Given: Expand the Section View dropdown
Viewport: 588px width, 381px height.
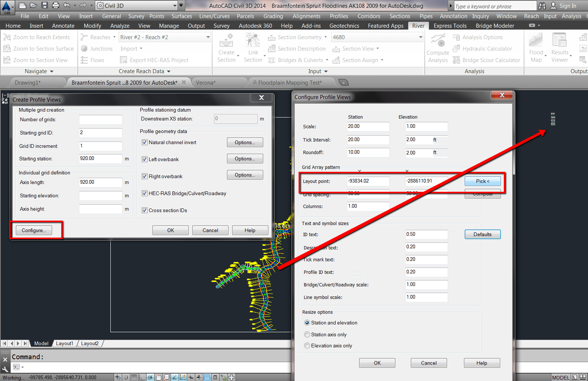Looking at the screenshot, I should point(378,49).
